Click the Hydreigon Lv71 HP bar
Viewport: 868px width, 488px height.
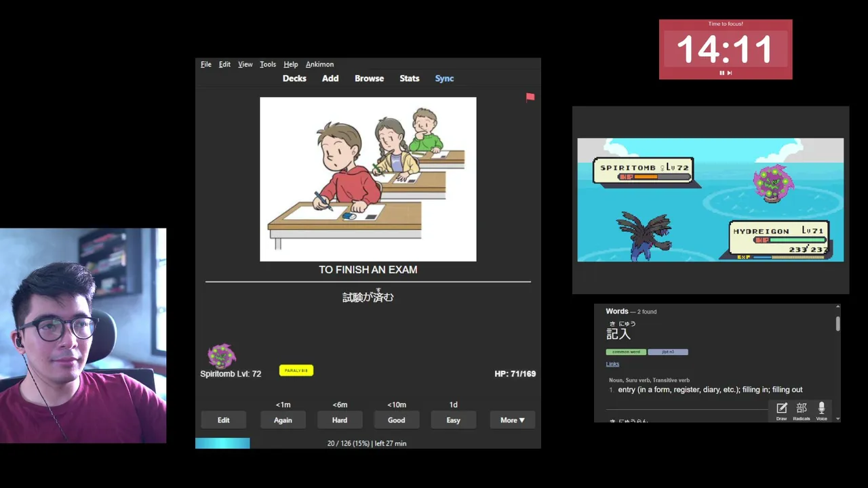791,240
